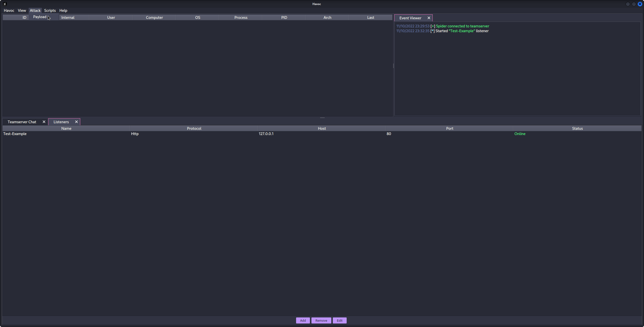644x327 pixels.
Task: Select the Test-Example listener row
Action: pos(15,134)
